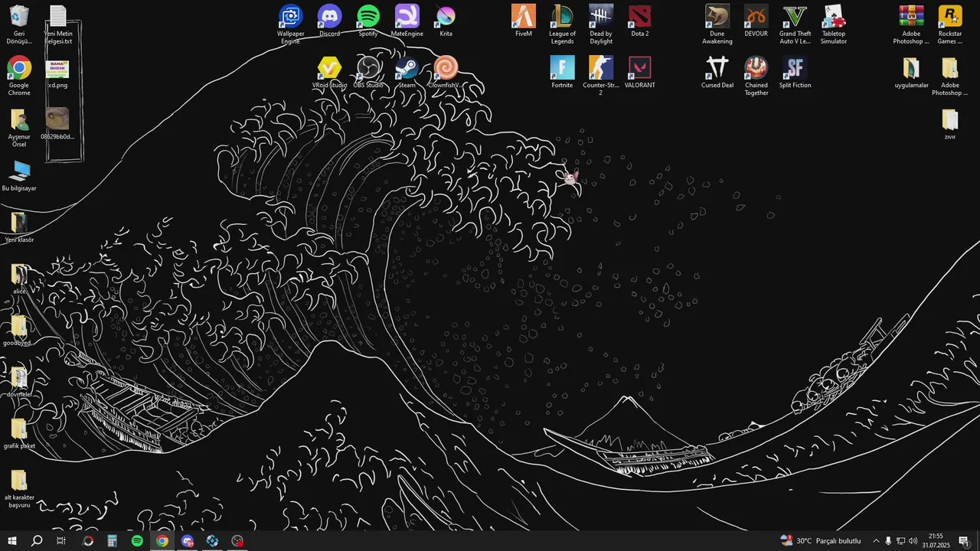Open Discord from the taskbar
Image resolution: width=980 pixels, height=551 pixels.
click(188, 541)
